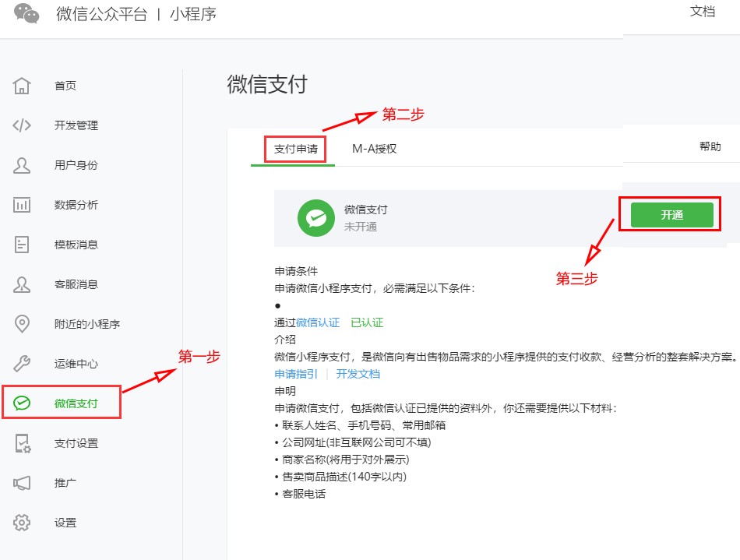This screenshot has height=560, width=740.
Task: Click the 已认证 status text
Action: tap(367, 322)
